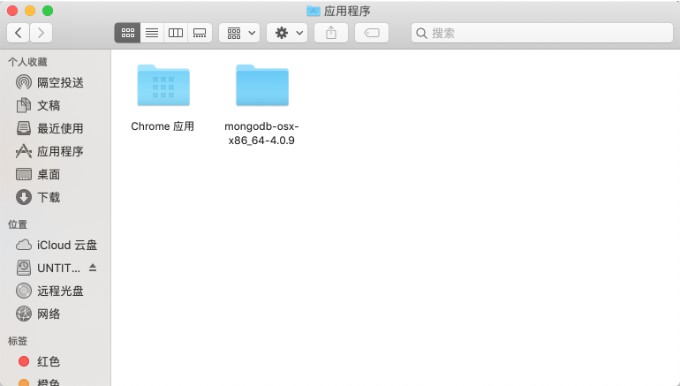
Task: Switch to gallery view
Action: [200, 33]
